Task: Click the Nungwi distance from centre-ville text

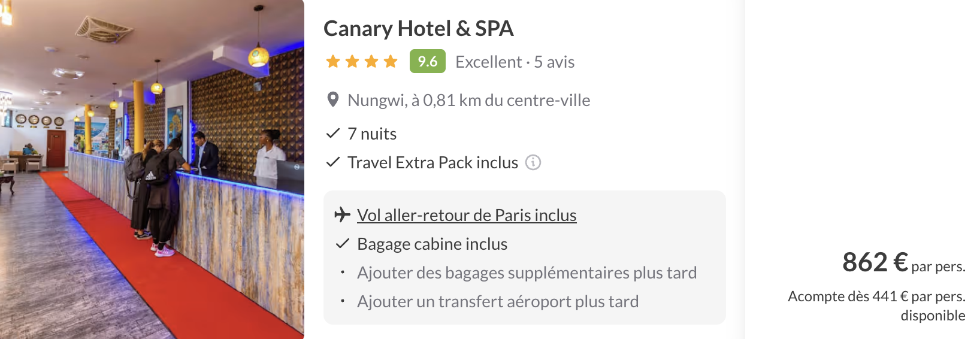Action: 468,100
